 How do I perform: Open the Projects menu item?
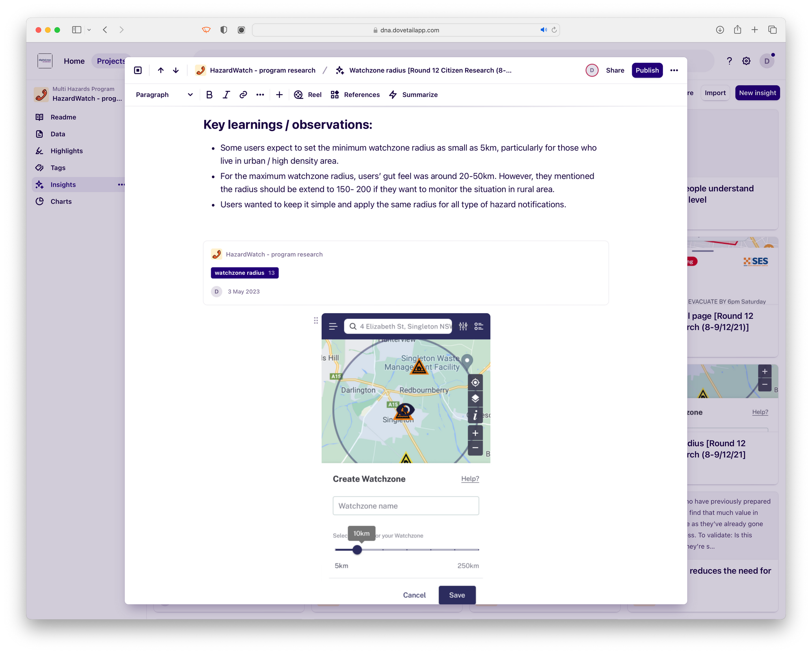click(108, 60)
